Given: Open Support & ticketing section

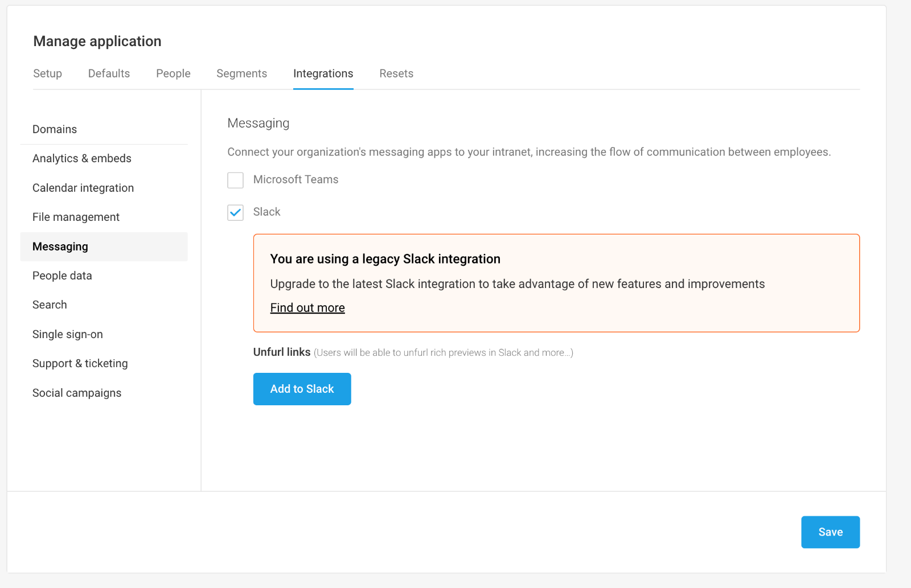Looking at the screenshot, I should pos(104,363).
